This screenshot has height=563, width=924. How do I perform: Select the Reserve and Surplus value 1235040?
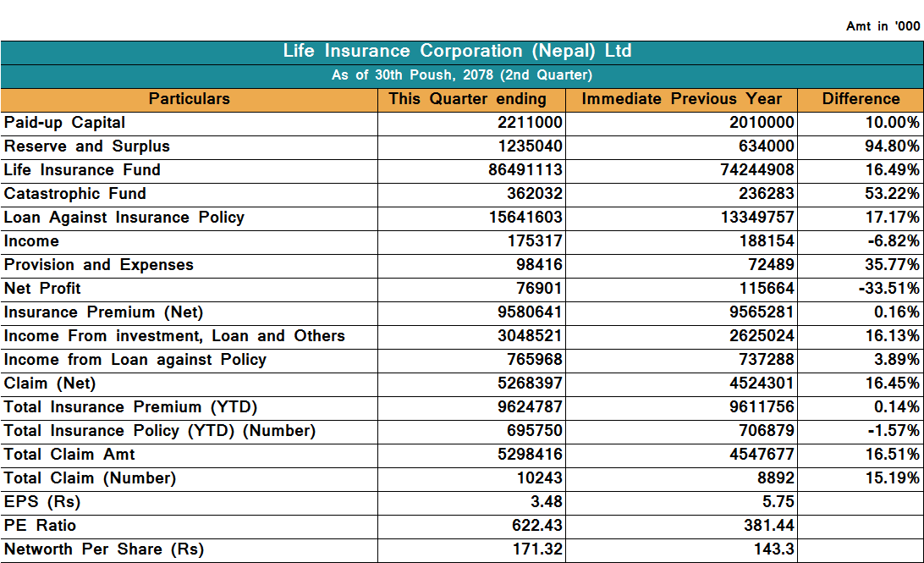[530, 146]
